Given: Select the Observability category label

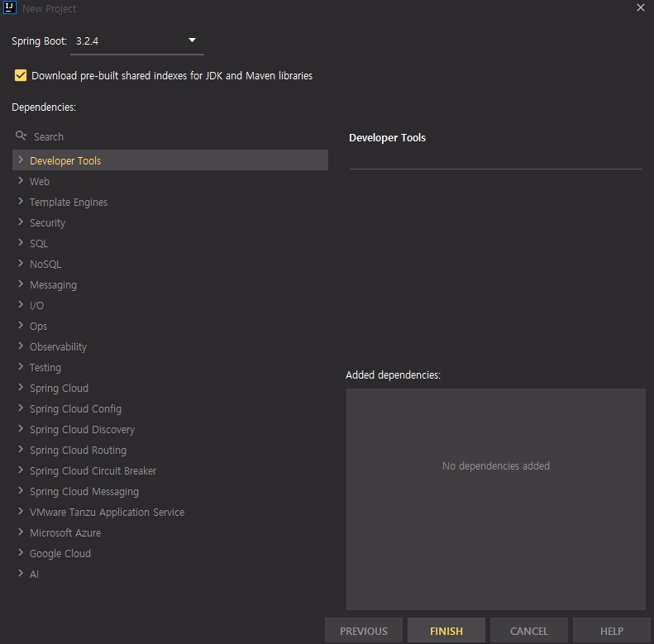Looking at the screenshot, I should tap(59, 347).
